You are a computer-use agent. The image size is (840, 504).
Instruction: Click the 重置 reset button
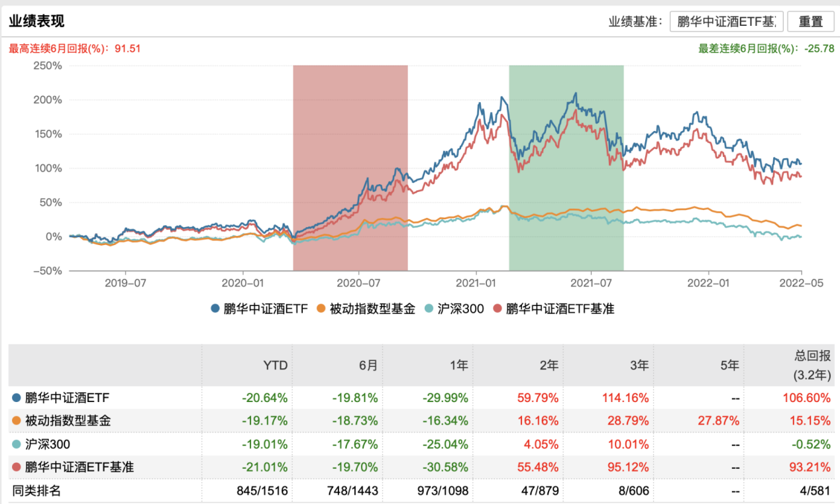pyautogui.click(x=810, y=21)
